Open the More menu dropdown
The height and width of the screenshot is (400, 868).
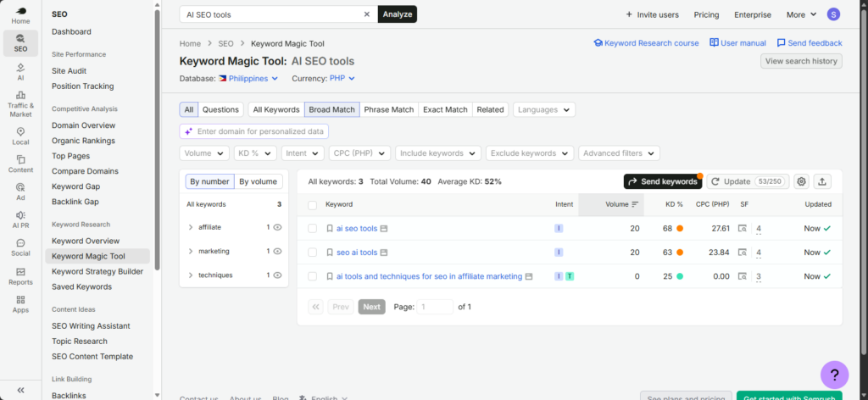coord(801,14)
